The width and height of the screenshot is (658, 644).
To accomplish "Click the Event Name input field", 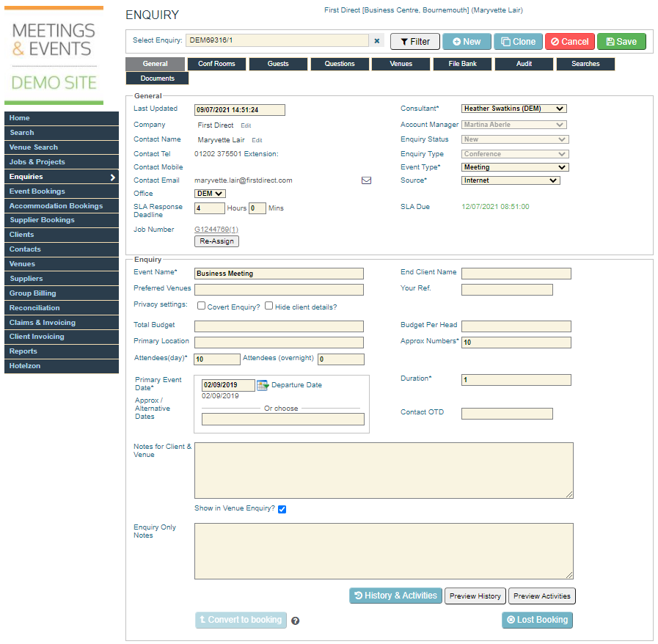I will tap(279, 274).
